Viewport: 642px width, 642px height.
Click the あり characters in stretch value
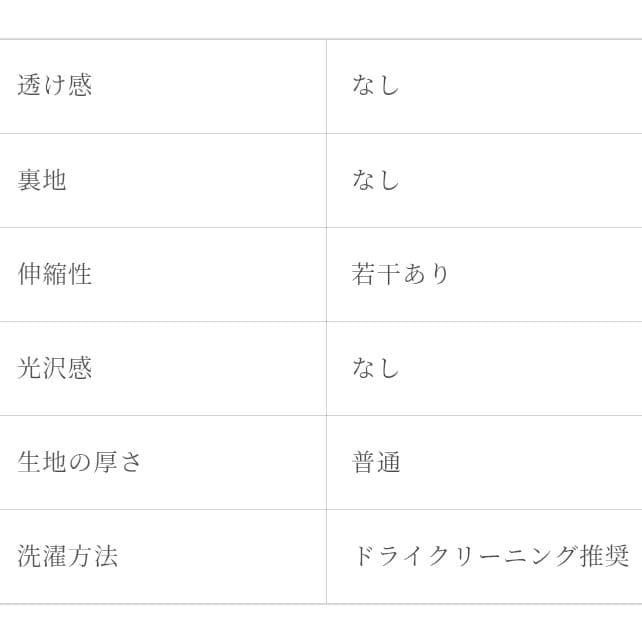tap(427, 274)
